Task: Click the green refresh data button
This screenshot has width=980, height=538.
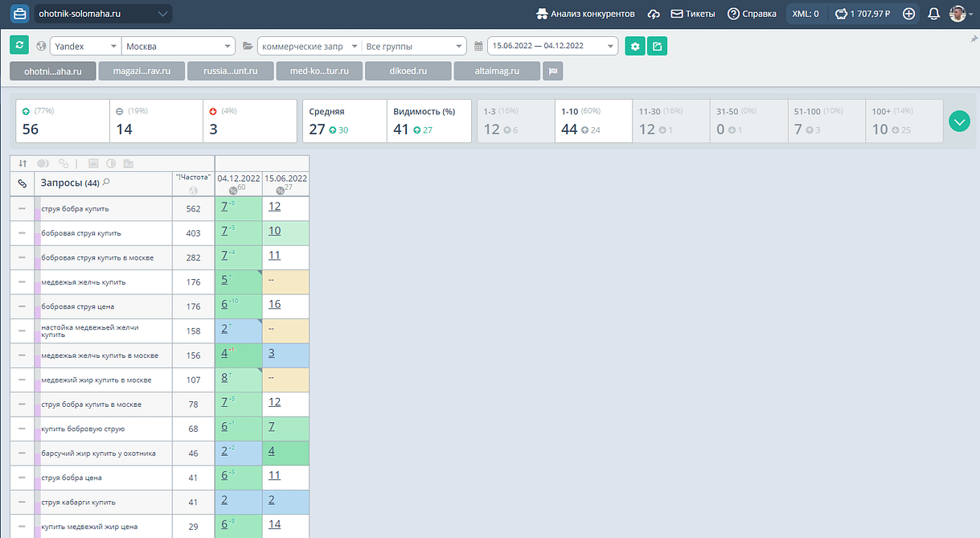Action: point(19,46)
